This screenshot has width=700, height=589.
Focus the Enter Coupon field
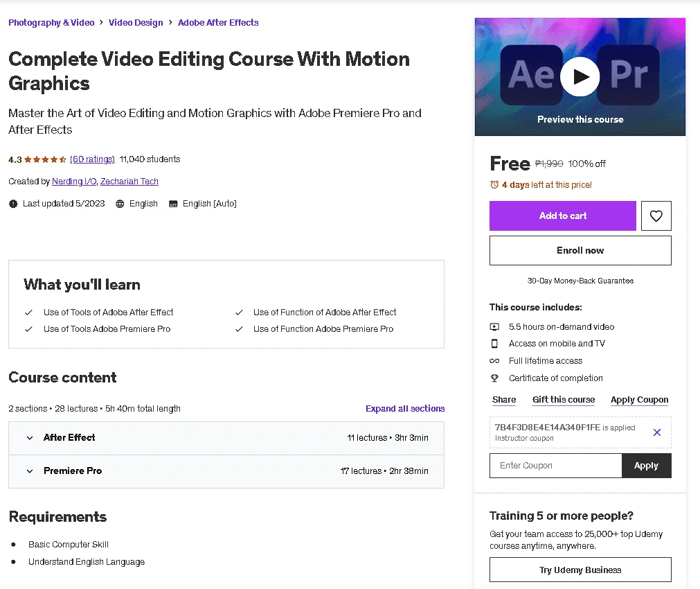[555, 466]
